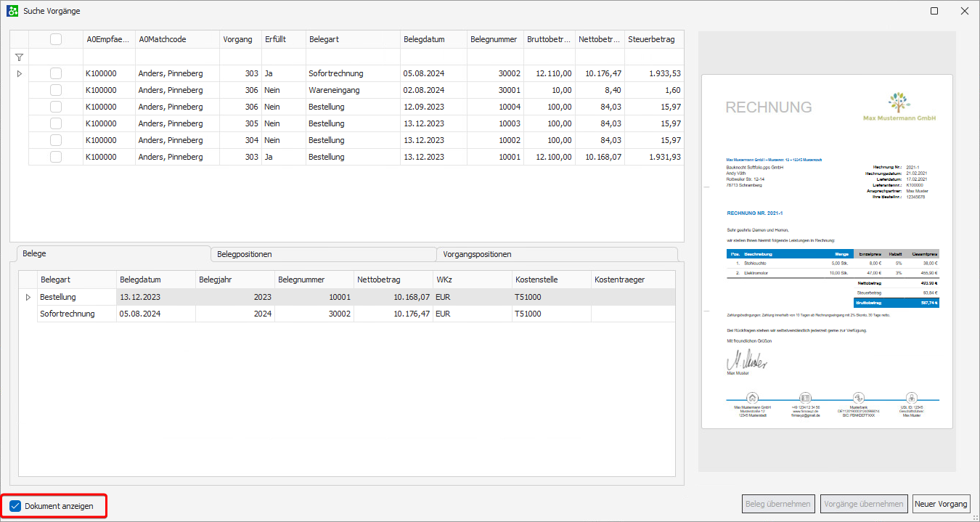980x522 pixels.
Task: Select the Sofortrechnung row in Belege grid
Action: click(76, 314)
